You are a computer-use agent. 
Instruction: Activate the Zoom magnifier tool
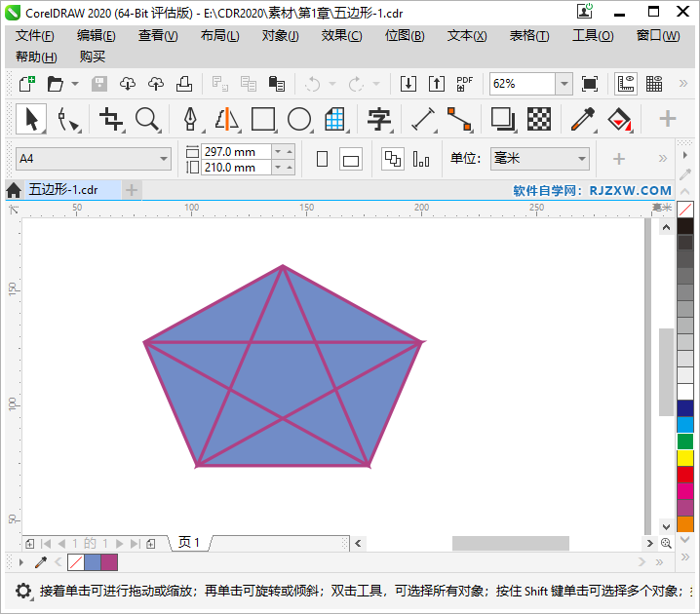(x=147, y=119)
